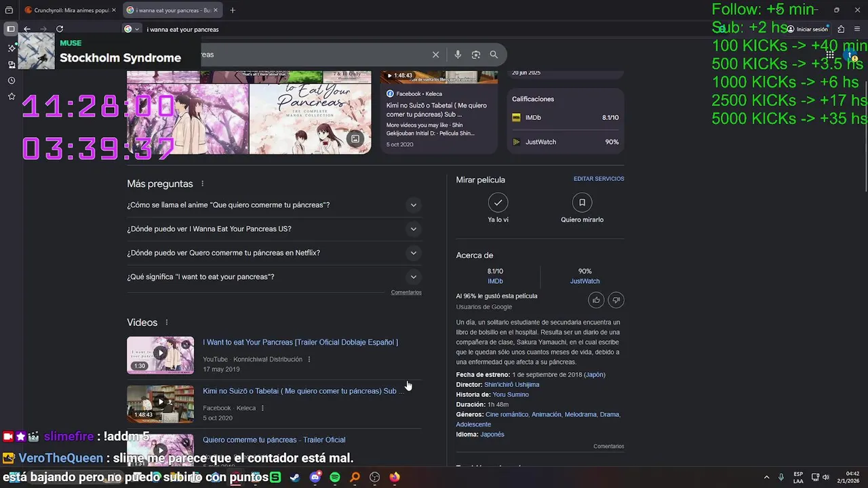Viewport: 868px width, 488px height.
Task: Click EDITAR SERVICIOS link
Action: click(599, 179)
